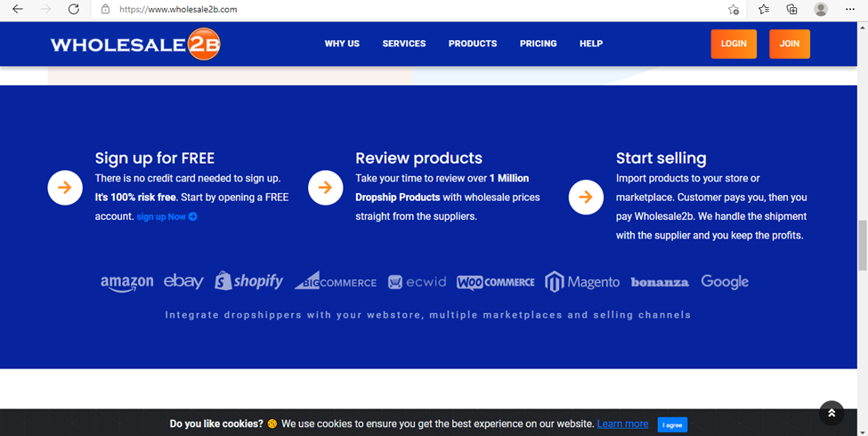Click the 'Review products' heading
Image resolution: width=868 pixels, height=436 pixels.
419,158
